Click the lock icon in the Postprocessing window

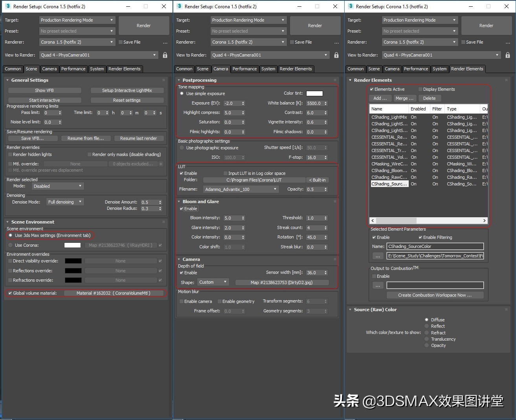[x=336, y=55]
